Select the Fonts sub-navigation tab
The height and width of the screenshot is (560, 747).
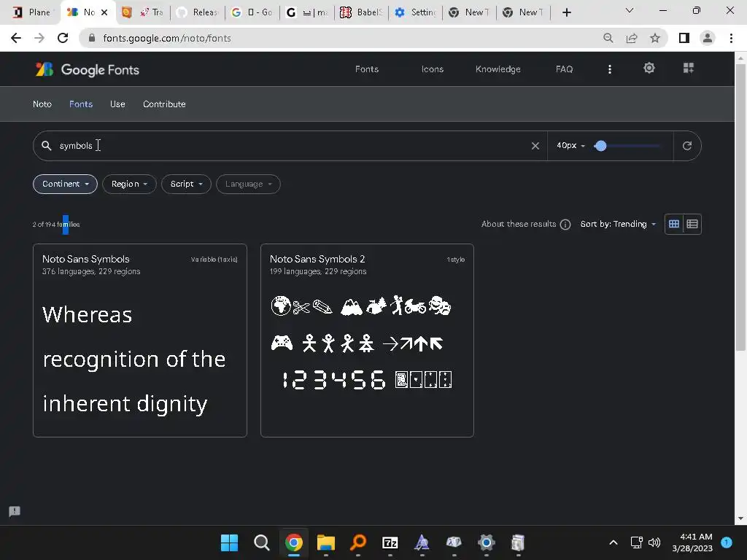tap(81, 104)
